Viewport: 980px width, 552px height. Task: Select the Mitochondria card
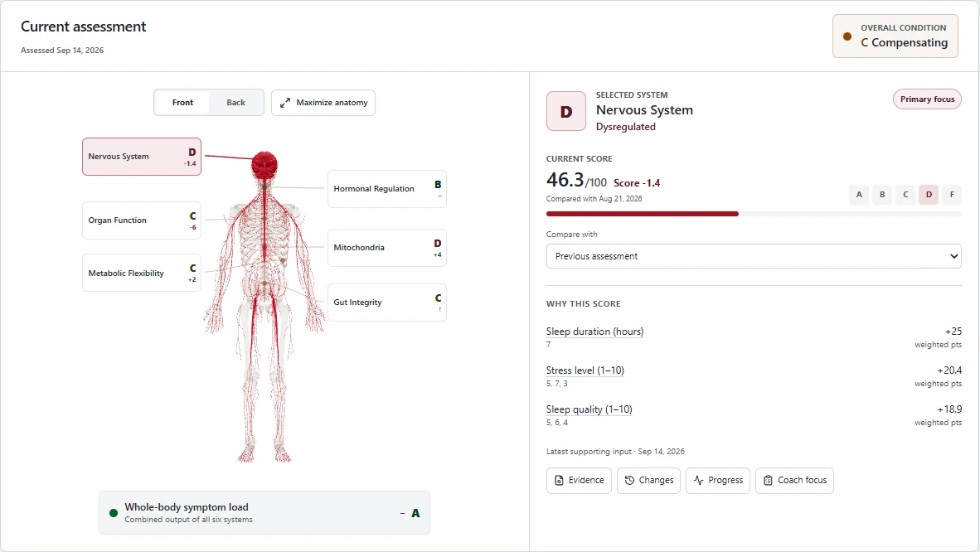click(x=387, y=248)
